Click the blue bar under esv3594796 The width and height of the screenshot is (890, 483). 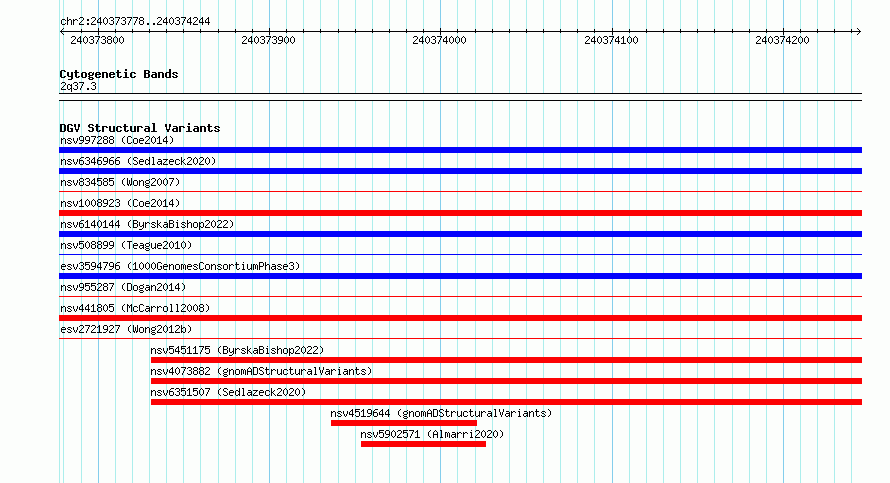(x=460, y=276)
